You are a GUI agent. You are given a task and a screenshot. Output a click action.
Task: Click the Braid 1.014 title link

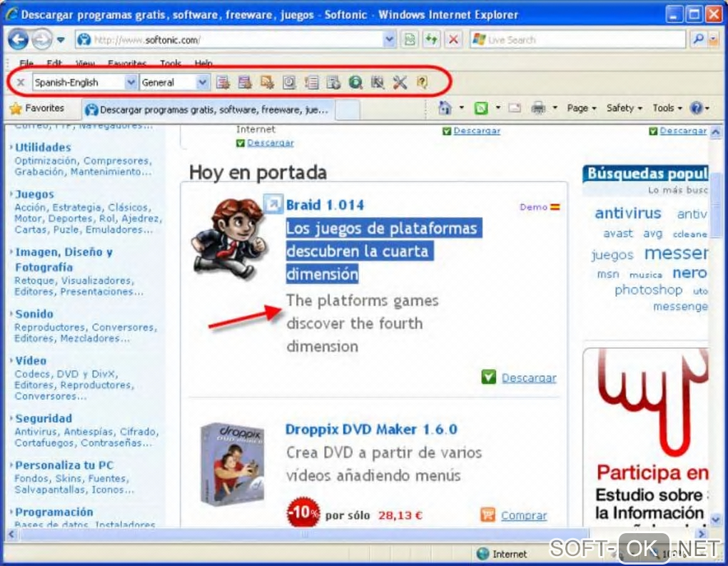point(325,206)
